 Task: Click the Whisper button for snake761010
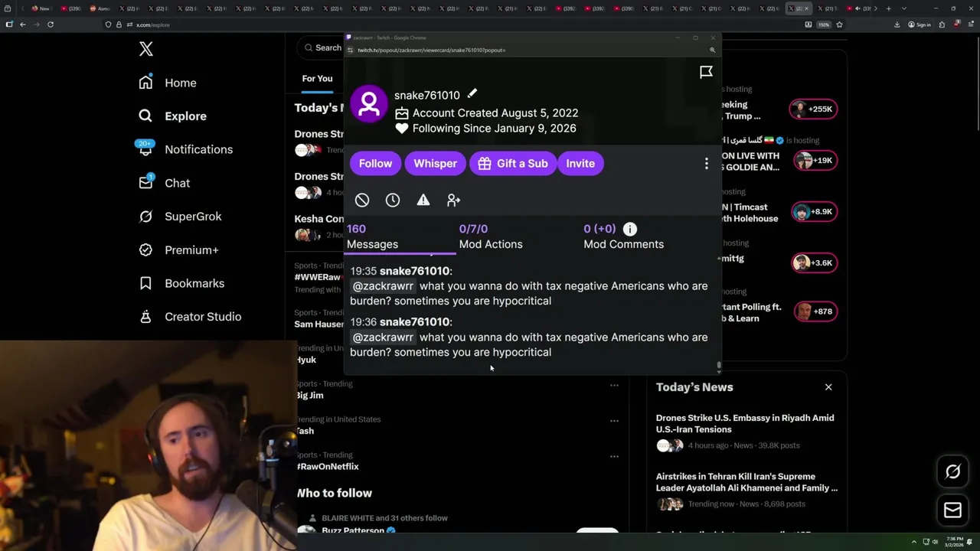(x=435, y=163)
